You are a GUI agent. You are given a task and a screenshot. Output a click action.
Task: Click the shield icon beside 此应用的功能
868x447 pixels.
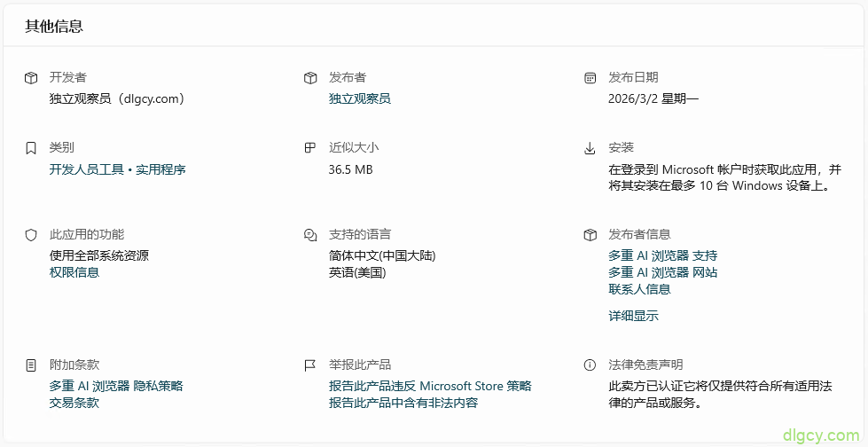(31, 235)
